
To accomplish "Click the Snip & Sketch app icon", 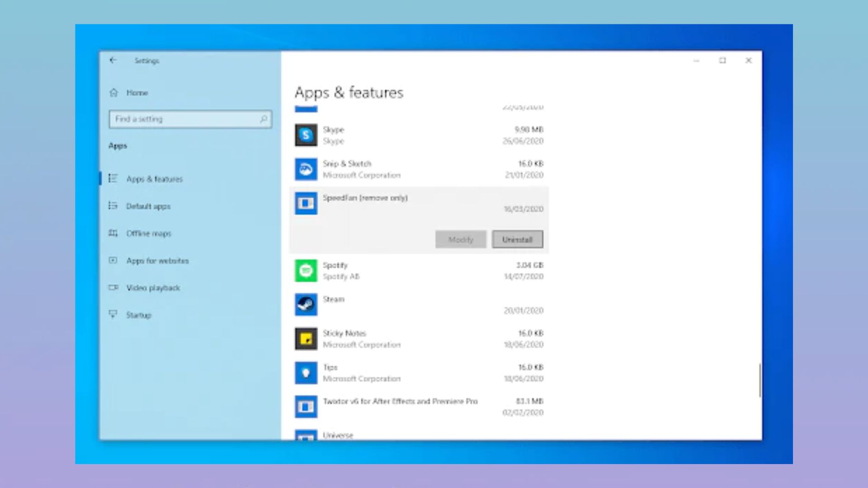I will [x=306, y=169].
